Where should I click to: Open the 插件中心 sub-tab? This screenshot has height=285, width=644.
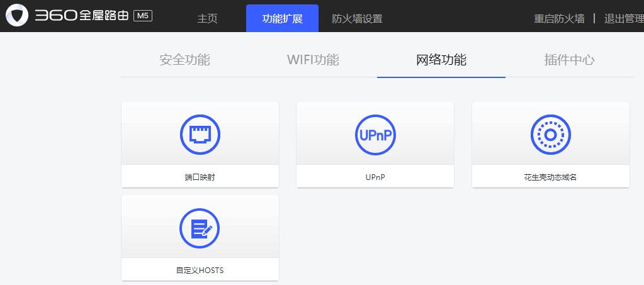tap(569, 60)
